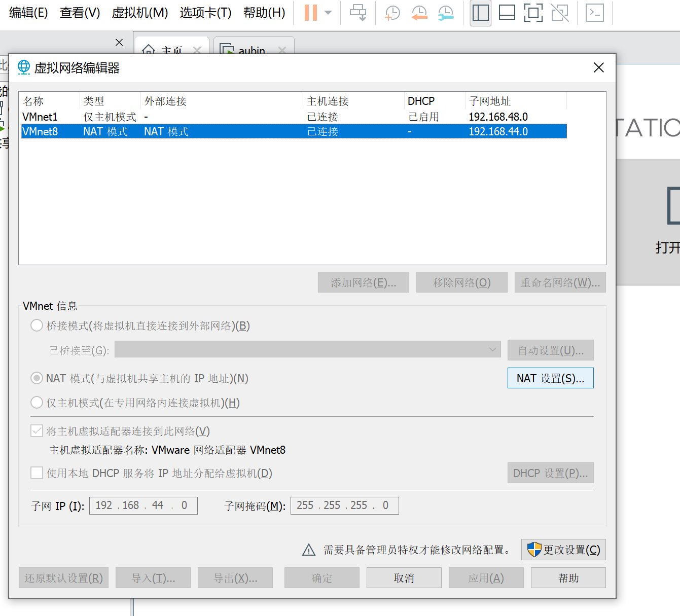The height and width of the screenshot is (616, 680).
Task: Click the 仅主机模式 type cell in the table
Action: [110, 117]
